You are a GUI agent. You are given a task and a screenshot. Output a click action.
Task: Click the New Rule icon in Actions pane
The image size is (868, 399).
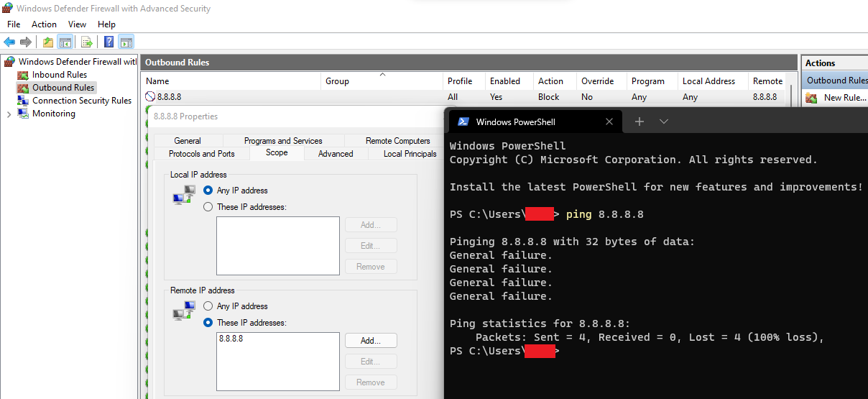812,98
